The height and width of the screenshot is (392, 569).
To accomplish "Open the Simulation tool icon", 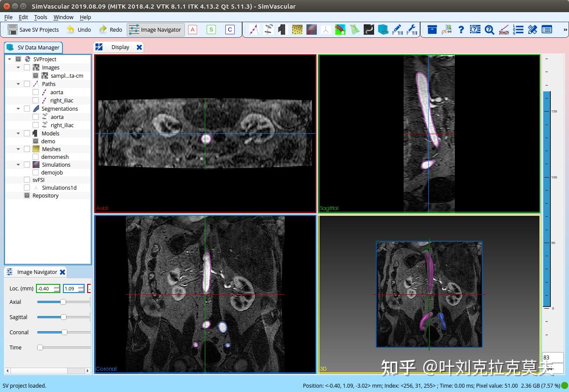I will (x=311, y=30).
